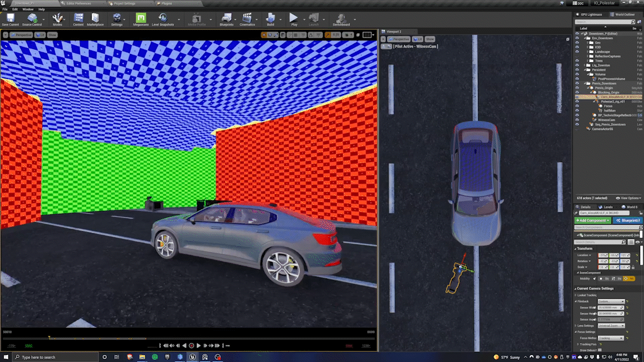Image resolution: width=644 pixels, height=362 pixels.
Task: Collapse the Transform section
Action: click(576, 248)
